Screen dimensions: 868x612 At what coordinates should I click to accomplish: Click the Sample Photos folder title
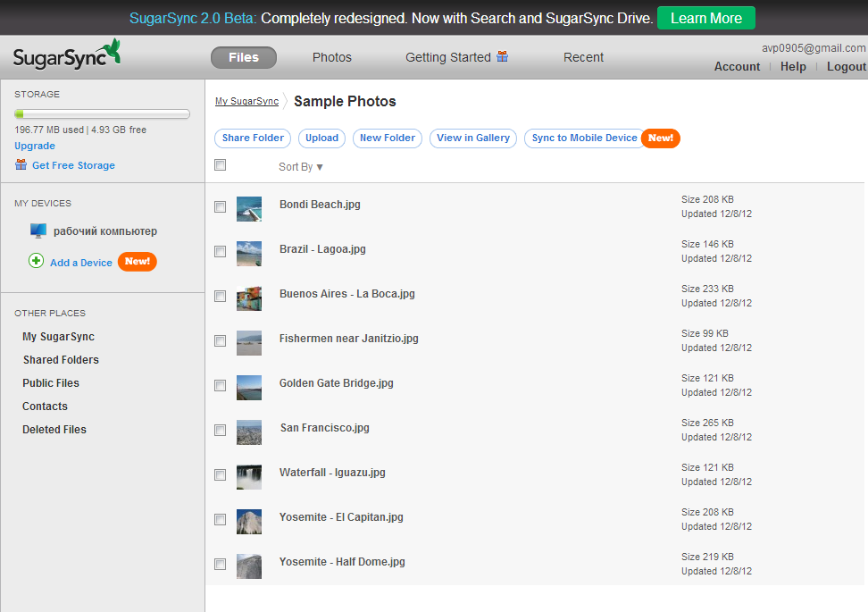[x=345, y=101]
